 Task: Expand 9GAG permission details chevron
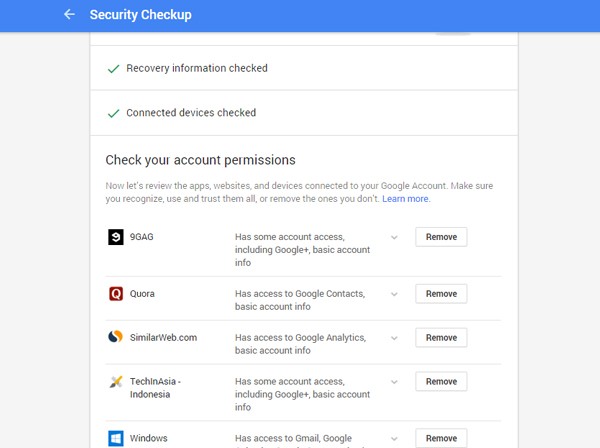coord(394,238)
